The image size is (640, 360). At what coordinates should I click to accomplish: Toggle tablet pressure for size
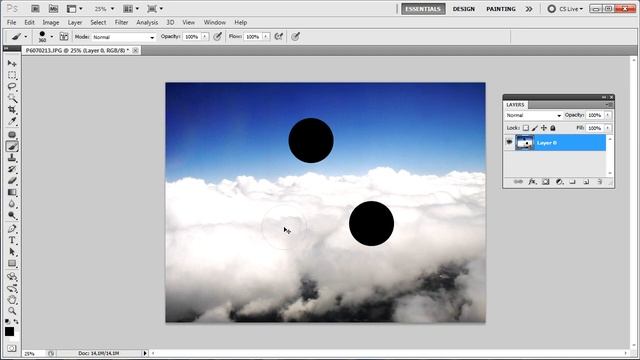[x=295, y=37]
